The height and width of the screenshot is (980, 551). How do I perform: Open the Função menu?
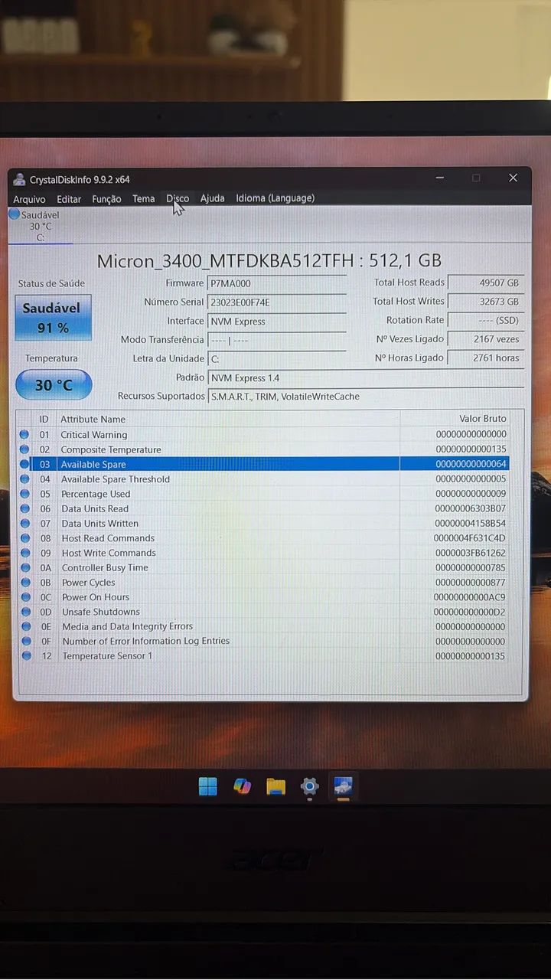pos(106,199)
